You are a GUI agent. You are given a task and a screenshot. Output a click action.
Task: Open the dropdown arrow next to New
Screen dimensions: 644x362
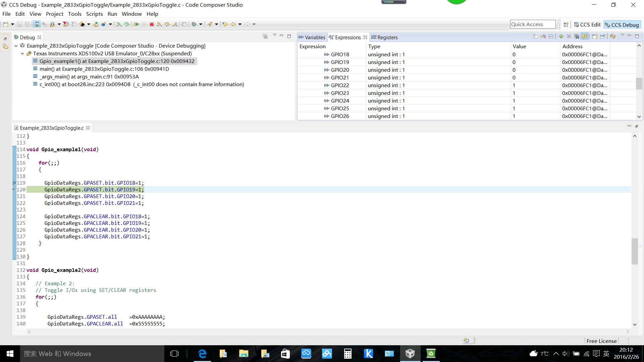pyautogui.click(x=12, y=24)
